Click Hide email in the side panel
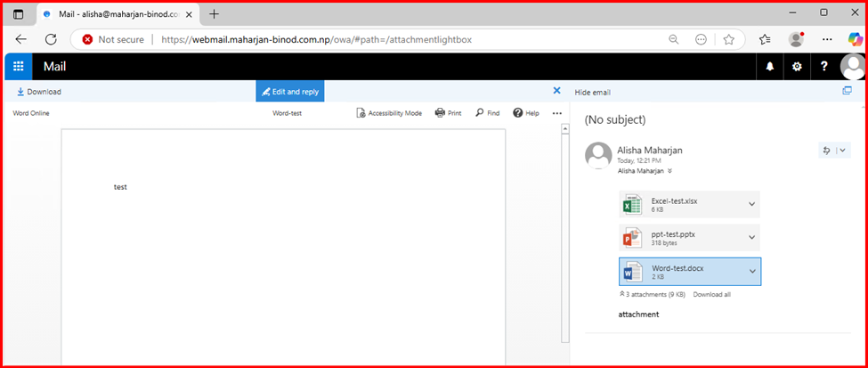 pyautogui.click(x=593, y=93)
